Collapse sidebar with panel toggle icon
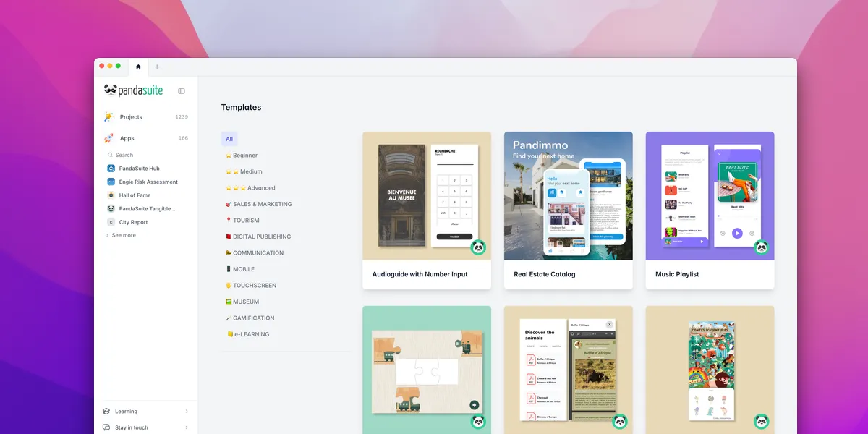The image size is (868, 434). (x=182, y=91)
